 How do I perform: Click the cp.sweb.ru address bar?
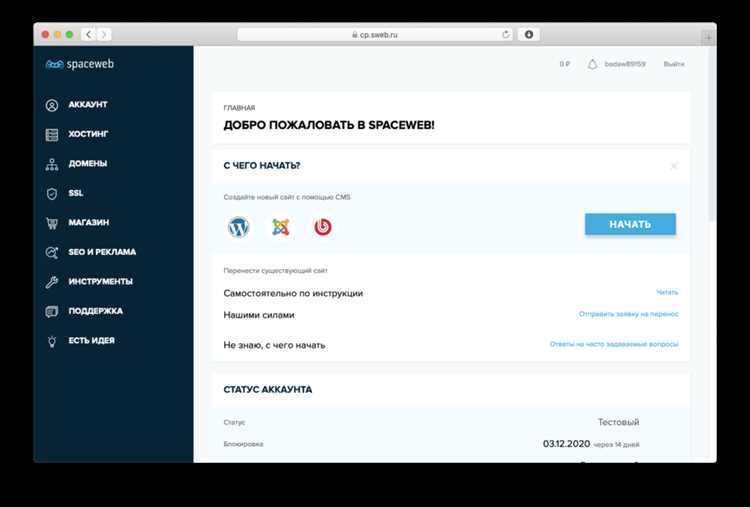[x=375, y=34]
